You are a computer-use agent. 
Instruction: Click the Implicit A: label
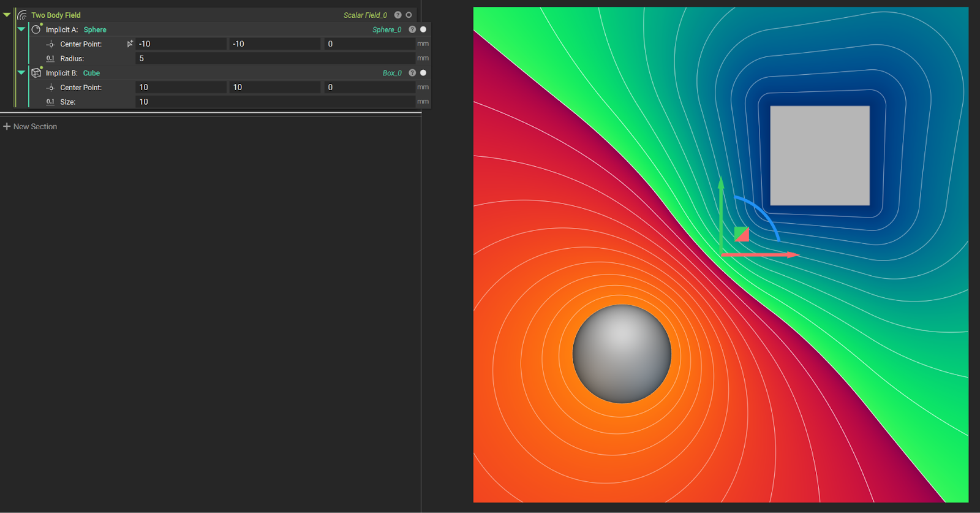[x=62, y=29]
